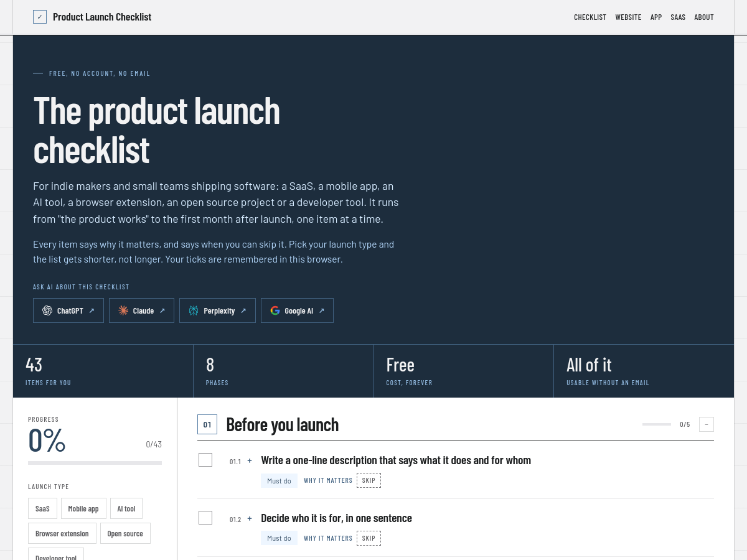Click the arrow icon on Claude button

162,310
